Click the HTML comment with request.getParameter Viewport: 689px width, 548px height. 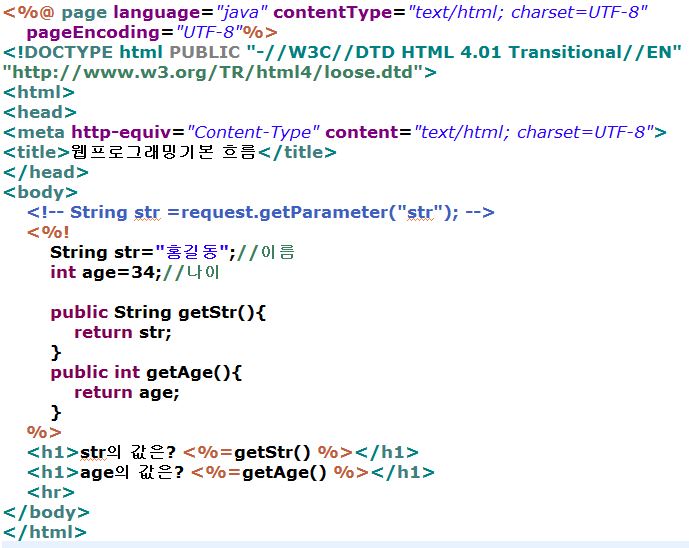(261, 213)
